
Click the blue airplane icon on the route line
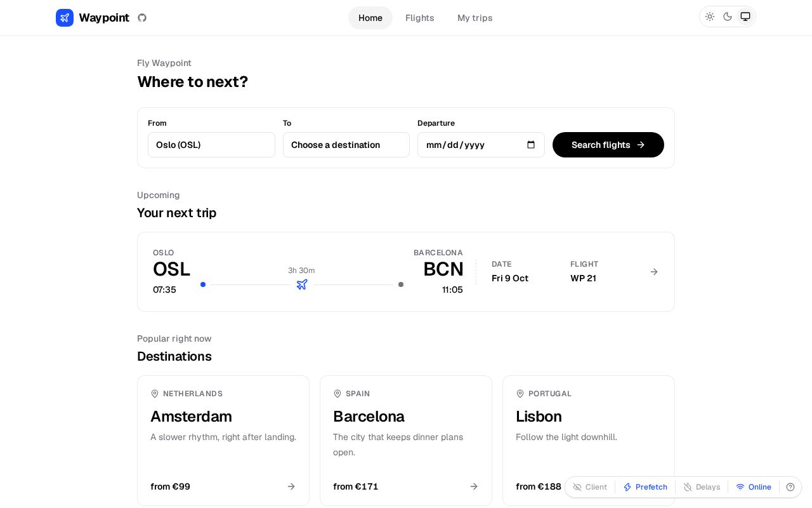pyautogui.click(x=302, y=284)
